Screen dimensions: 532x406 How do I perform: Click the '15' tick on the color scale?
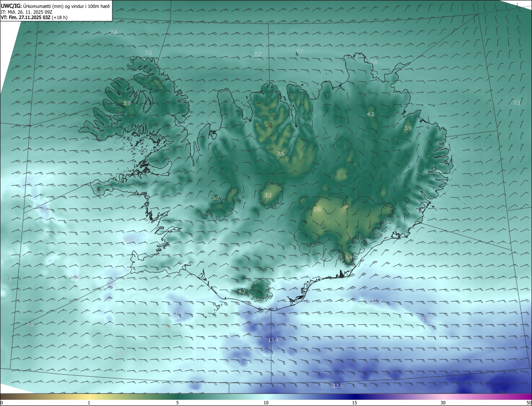[355, 403]
